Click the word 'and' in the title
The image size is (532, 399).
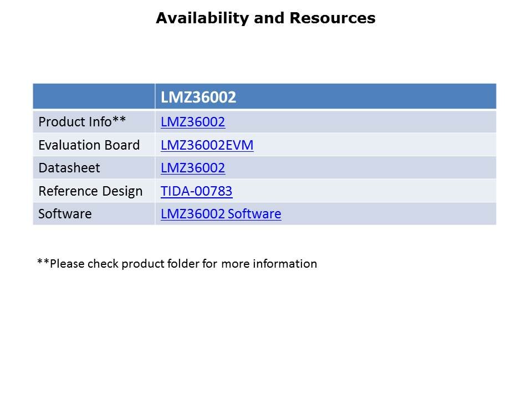tap(268, 18)
